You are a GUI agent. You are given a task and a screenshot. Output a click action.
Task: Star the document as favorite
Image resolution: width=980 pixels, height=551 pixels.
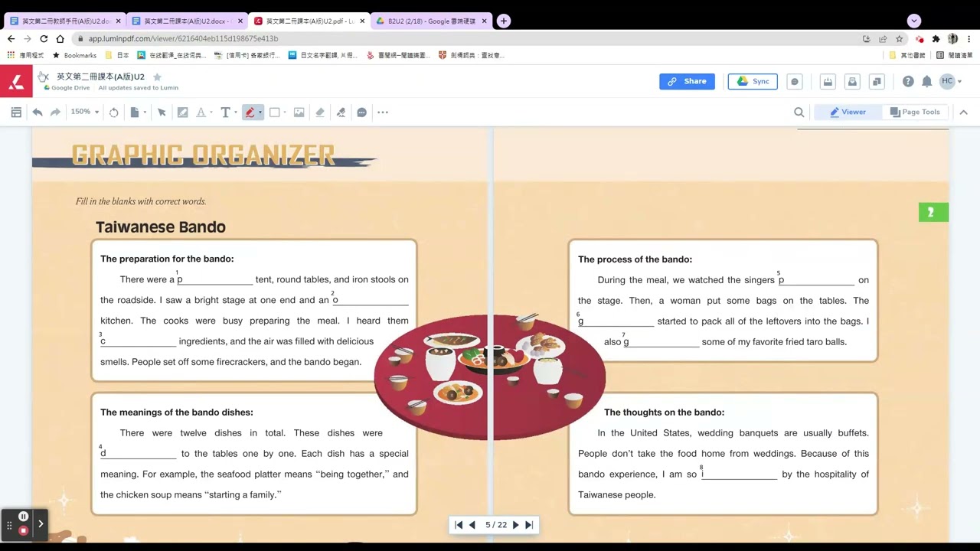[157, 77]
